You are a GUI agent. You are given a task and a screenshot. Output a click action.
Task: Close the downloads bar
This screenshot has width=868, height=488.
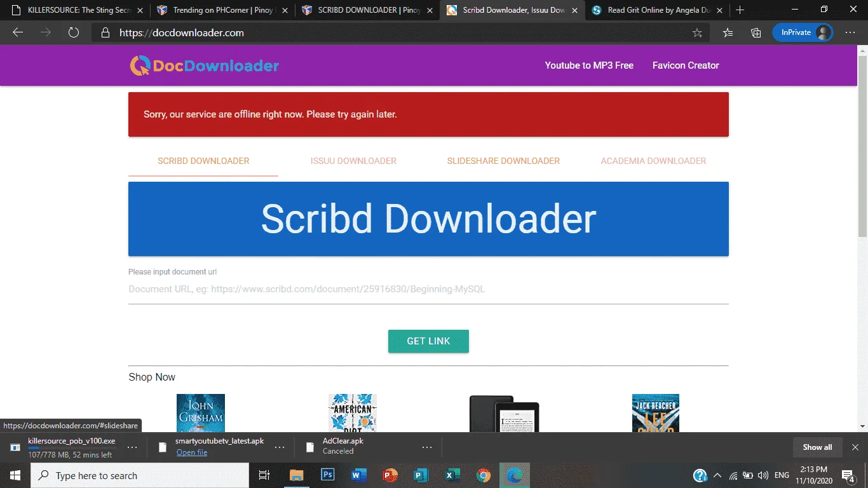[855, 447]
